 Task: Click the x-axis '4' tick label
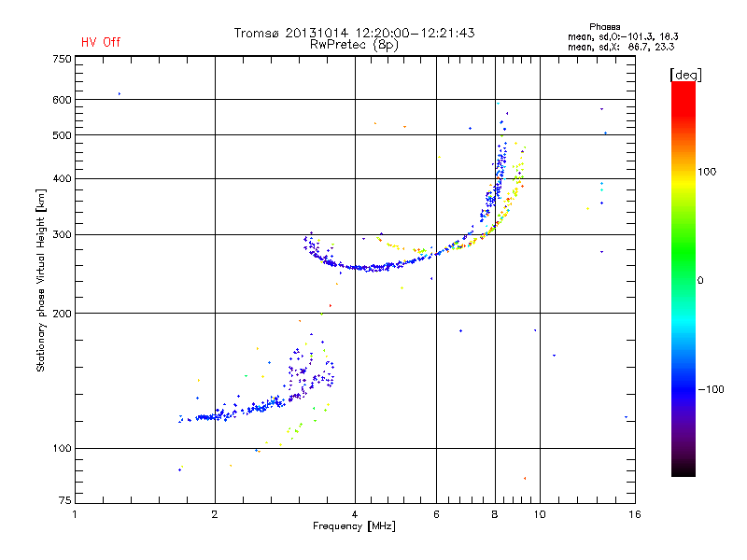pyautogui.click(x=355, y=514)
